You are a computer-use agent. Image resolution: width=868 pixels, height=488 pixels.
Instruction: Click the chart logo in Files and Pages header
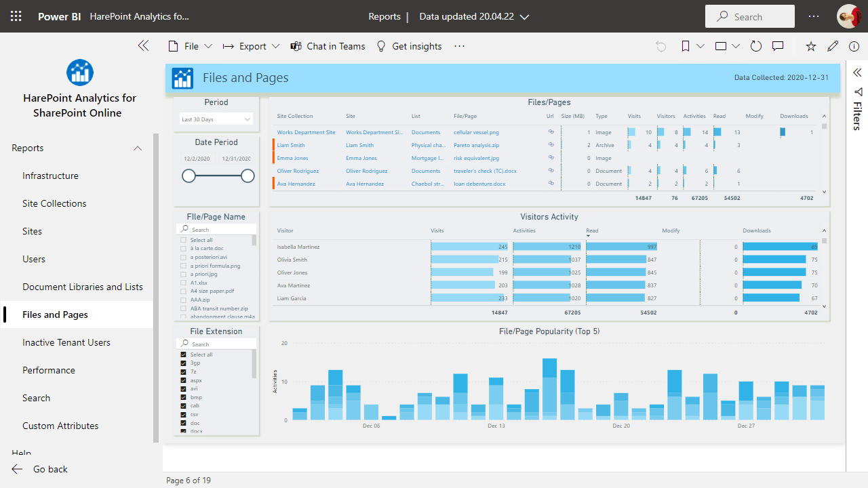pos(182,78)
